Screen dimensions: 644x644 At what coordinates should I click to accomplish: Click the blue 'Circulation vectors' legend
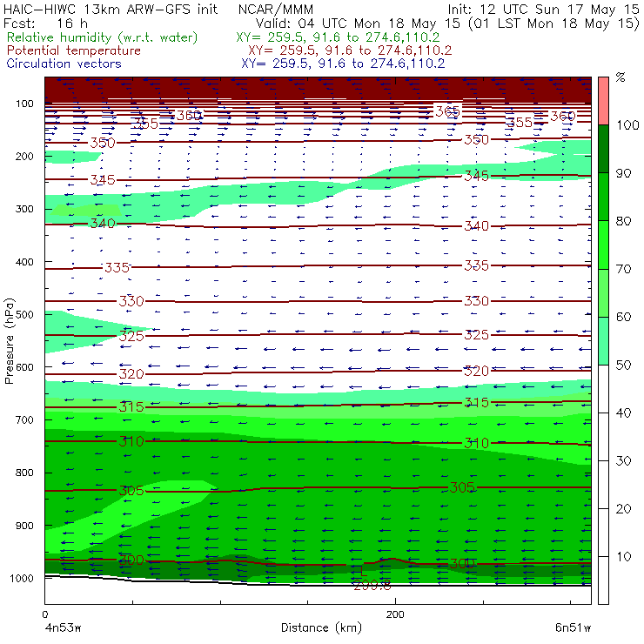tap(64, 64)
